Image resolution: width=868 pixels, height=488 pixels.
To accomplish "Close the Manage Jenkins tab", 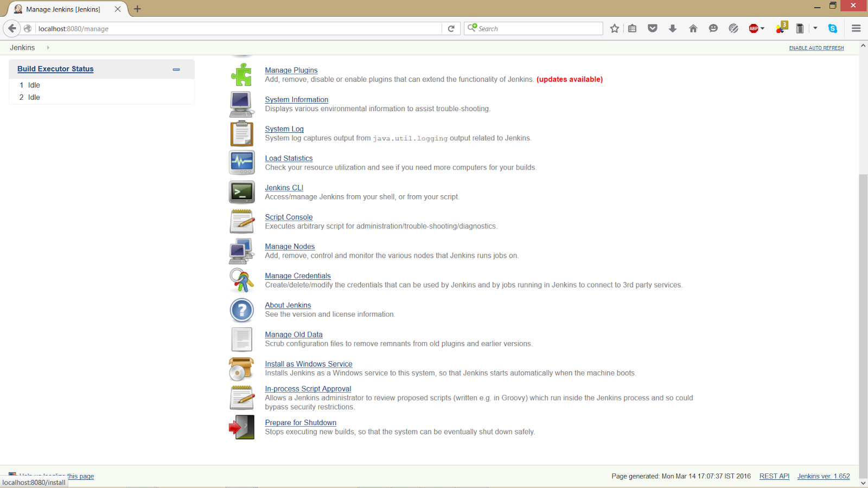I will 118,9.
